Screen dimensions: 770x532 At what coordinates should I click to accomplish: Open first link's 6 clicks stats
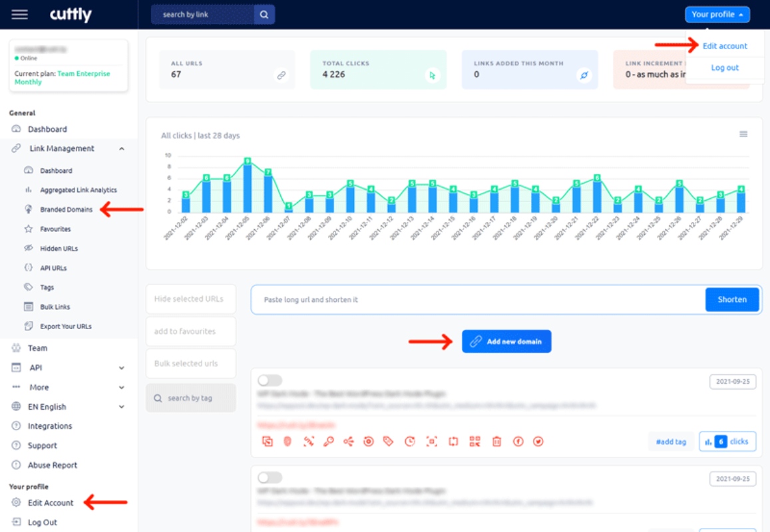click(x=727, y=442)
